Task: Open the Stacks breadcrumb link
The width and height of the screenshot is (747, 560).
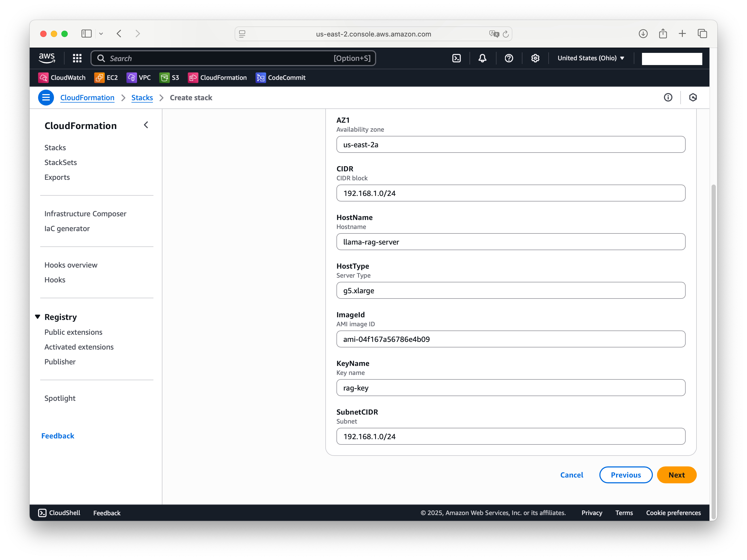Action: (x=142, y=98)
